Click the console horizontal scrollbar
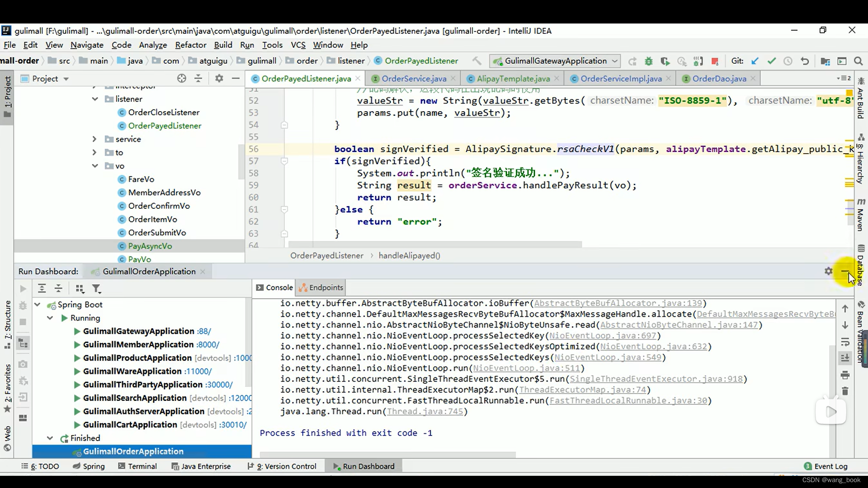The width and height of the screenshot is (868, 488). (x=388, y=455)
